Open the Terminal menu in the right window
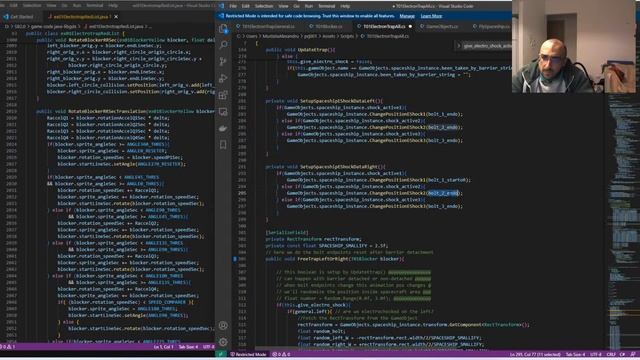 (x=327, y=6)
